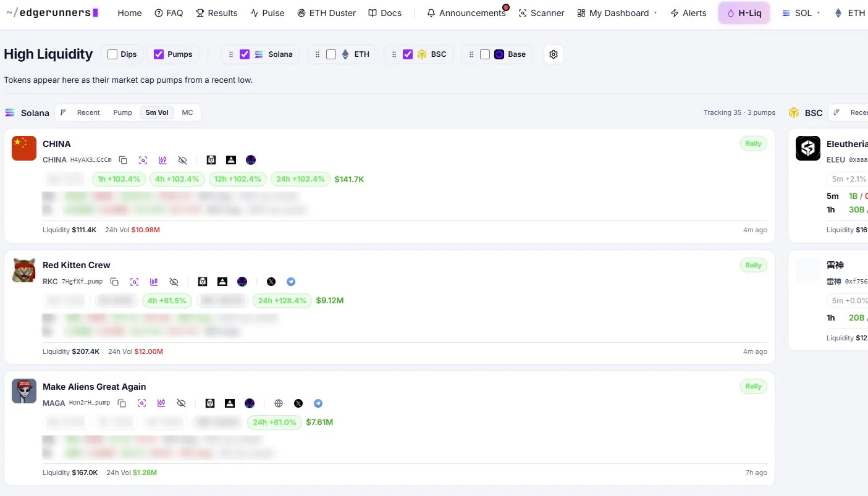Open Announcements from the top bar
The width and height of the screenshot is (868, 496).
click(466, 13)
